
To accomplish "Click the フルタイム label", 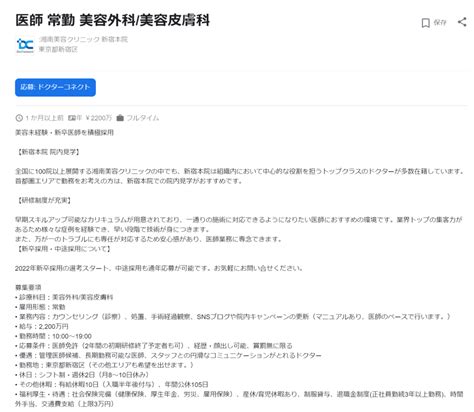I will click(143, 118).
